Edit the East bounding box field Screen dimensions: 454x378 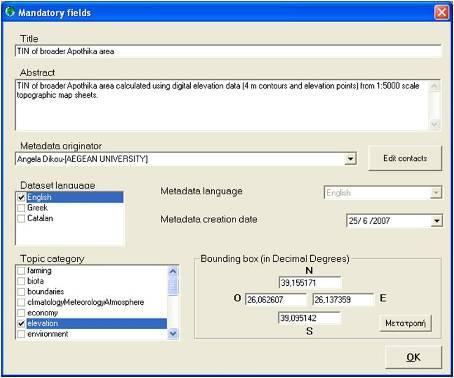(x=343, y=300)
